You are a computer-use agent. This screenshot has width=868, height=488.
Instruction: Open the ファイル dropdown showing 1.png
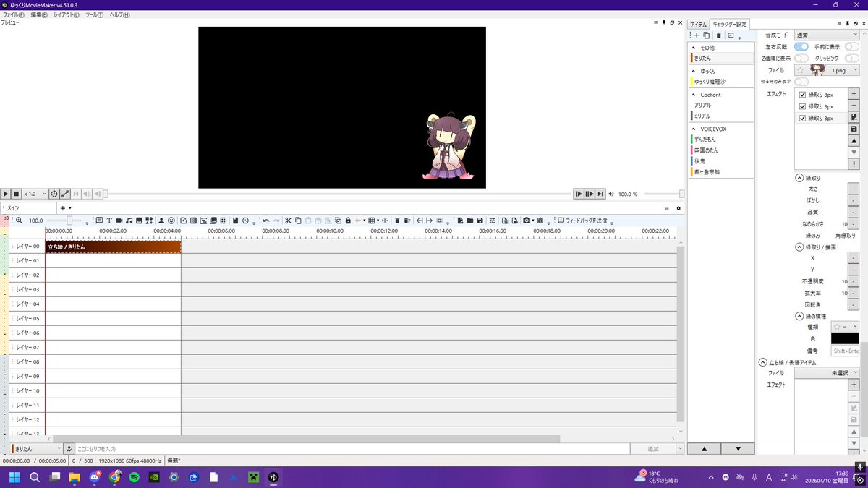click(827, 70)
